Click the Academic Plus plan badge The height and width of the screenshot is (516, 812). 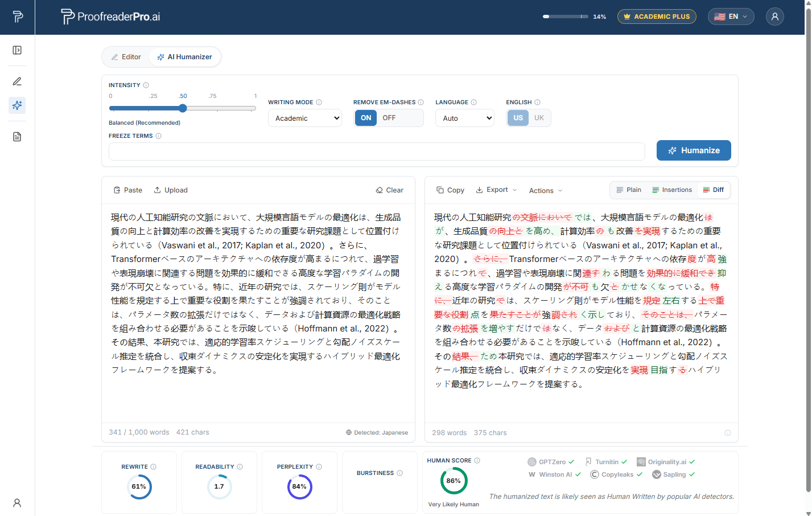(657, 17)
